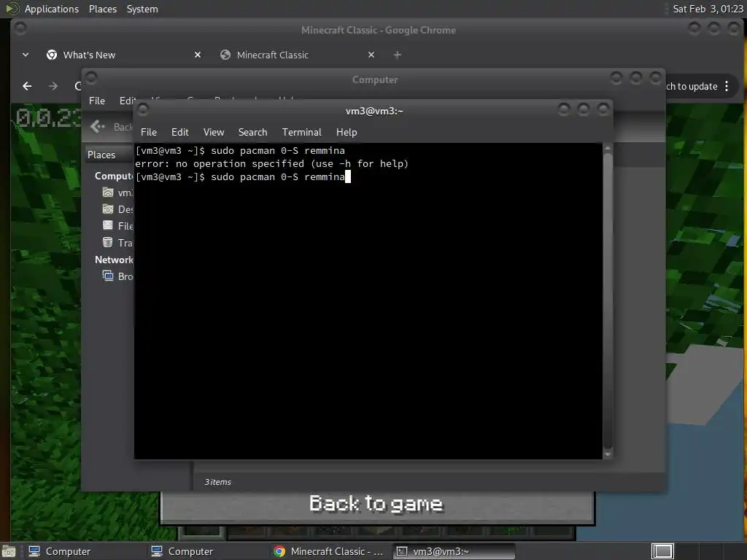Click the 3 items status text

click(x=217, y=483)
